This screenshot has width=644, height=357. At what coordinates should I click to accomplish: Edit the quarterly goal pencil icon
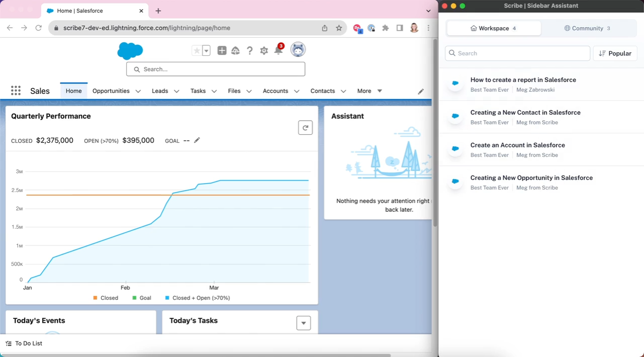(197, 140)
